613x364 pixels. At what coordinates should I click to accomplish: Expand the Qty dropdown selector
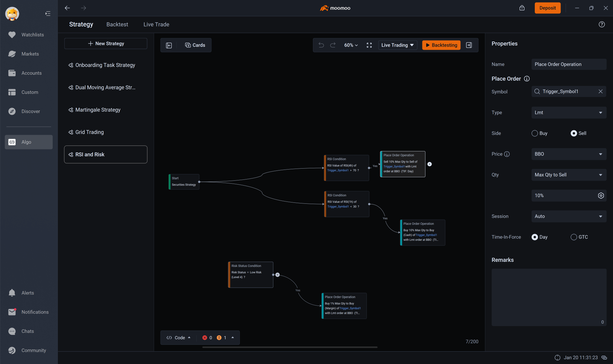pyautogui.click(x=568, y=175)
